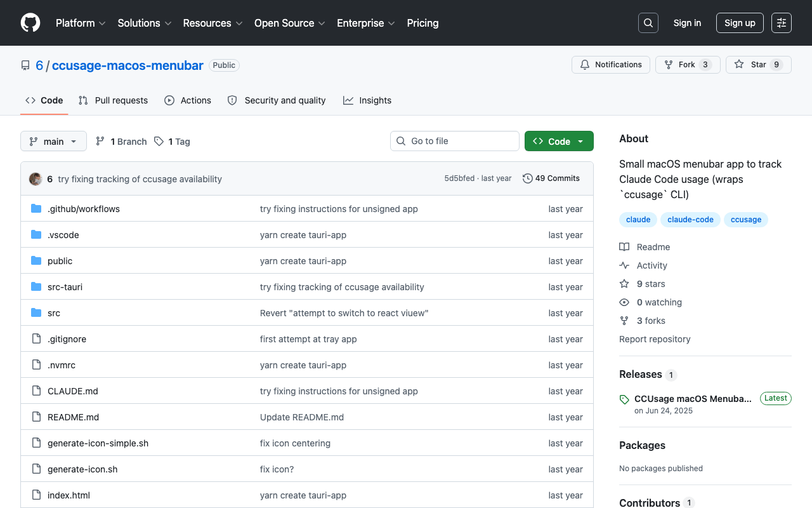
Task: Switch to the Insights tab
Action: [x=367, y=100]
